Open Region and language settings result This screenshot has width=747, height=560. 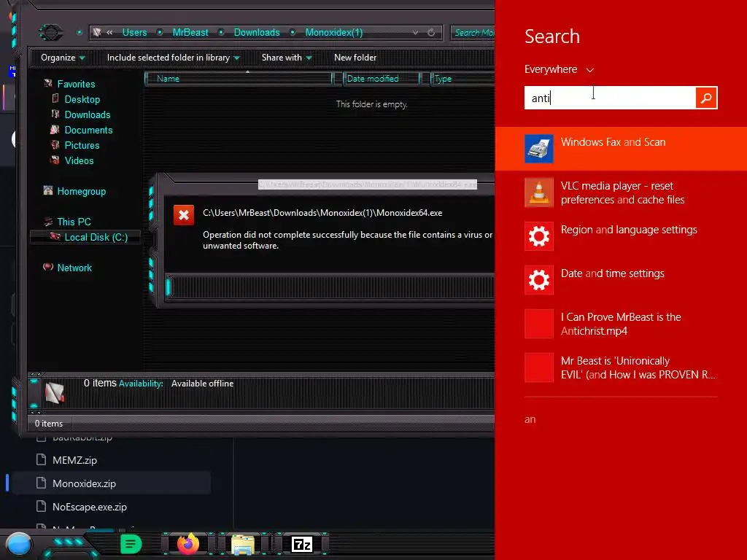point(621,236)
